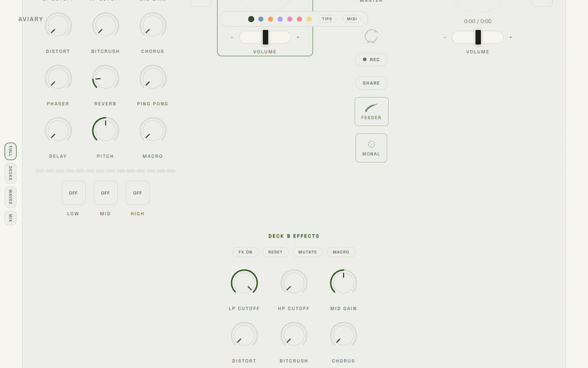Click the BITCRUSH knob above REVERB
Image resolution: width=588 pixels, height=368 pixels.
105,26
